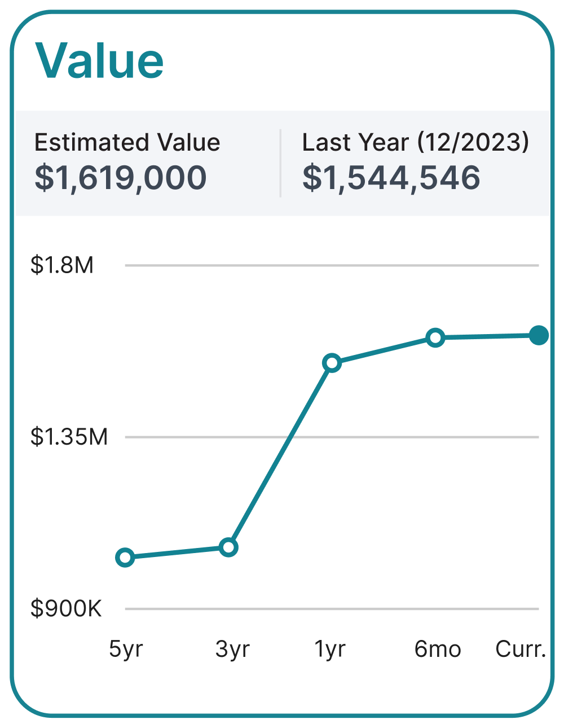
Task: Select the 3yr x-axis label
Action: (232, 650)
